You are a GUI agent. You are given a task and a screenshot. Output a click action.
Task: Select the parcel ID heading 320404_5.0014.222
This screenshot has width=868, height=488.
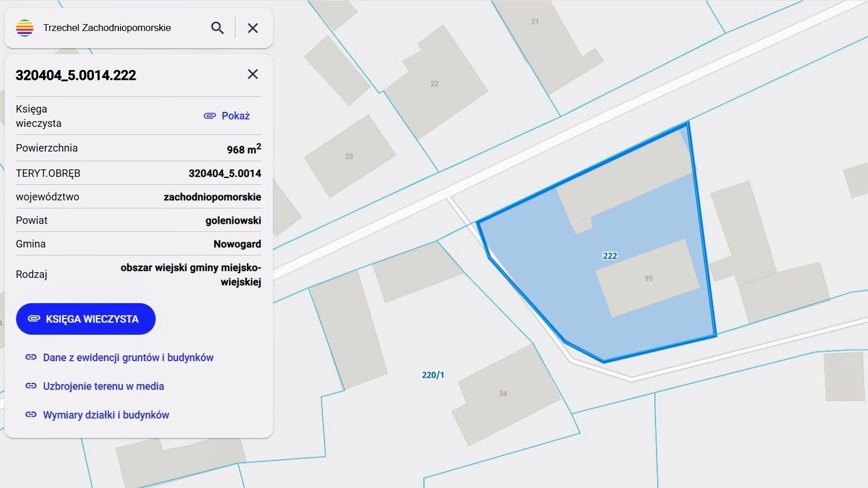pyautogui.click(x=76, y=75)
